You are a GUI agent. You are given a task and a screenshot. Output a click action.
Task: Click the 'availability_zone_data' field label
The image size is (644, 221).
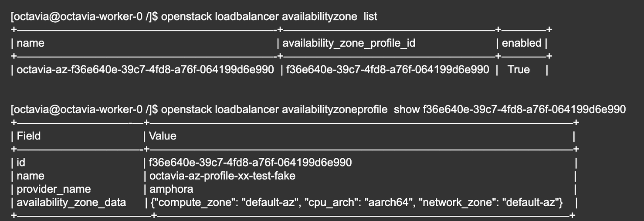coord(71,203)
